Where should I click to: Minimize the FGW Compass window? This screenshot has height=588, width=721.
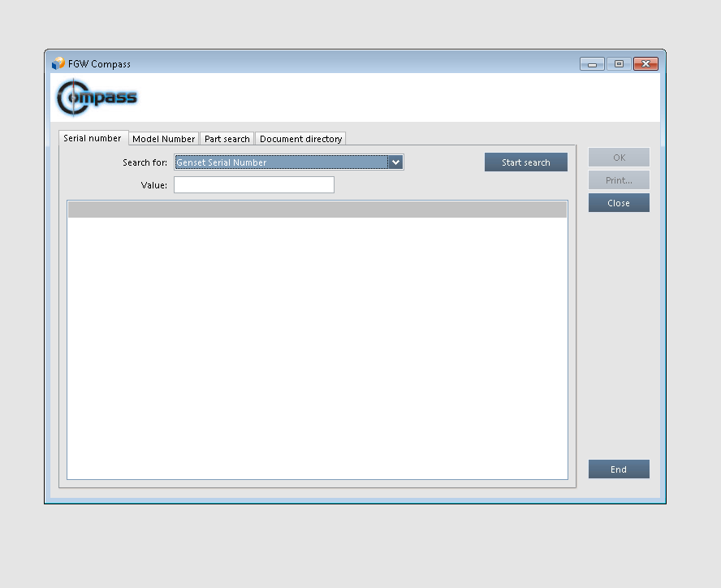592,64
